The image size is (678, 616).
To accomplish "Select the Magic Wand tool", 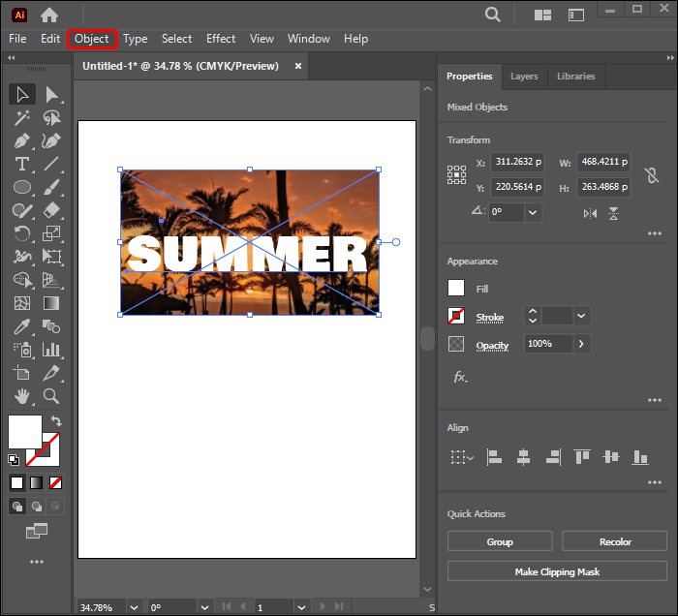I will coord(22,117).
